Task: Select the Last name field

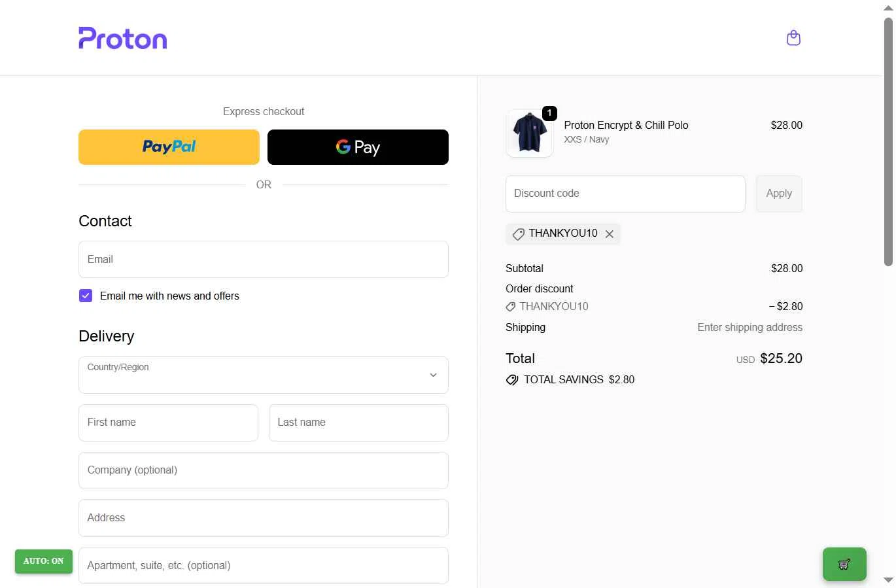Action: pyautogui.click(x=358, y=423)
